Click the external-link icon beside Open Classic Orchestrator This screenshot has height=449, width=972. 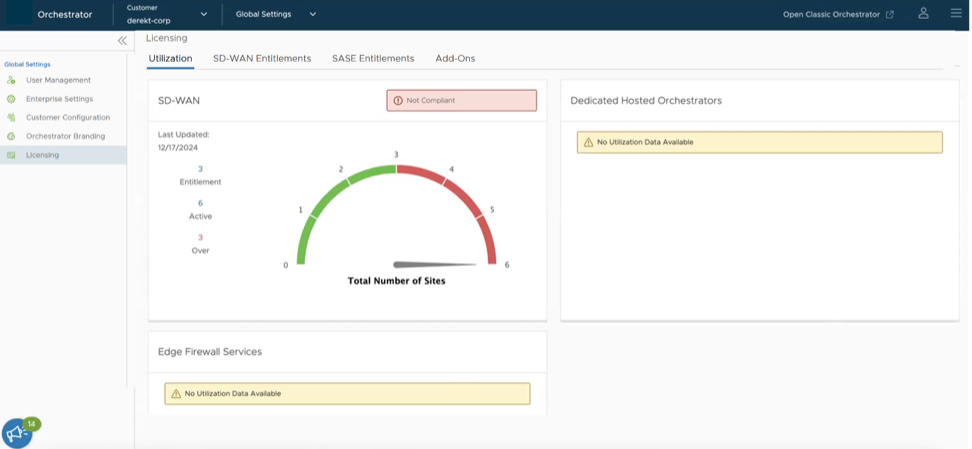[890, 14]
